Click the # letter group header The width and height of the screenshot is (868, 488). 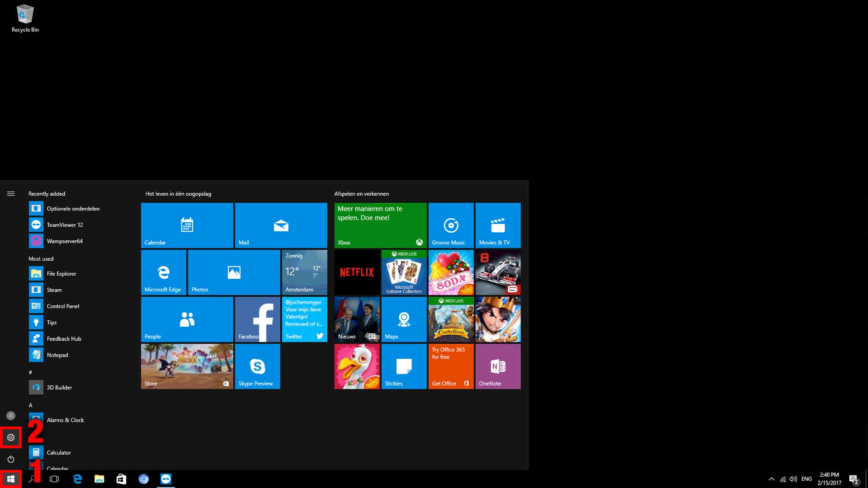pyautogui.click(x=30, y=372)
